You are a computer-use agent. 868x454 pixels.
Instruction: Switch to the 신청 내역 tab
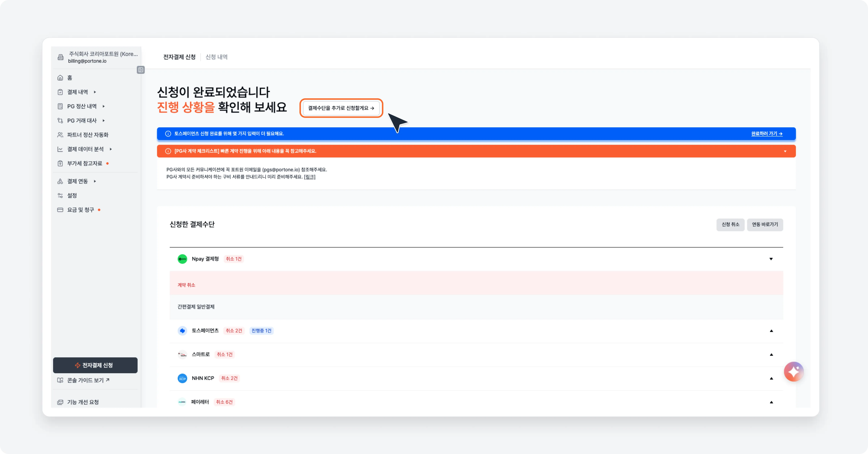click(216, 57)
